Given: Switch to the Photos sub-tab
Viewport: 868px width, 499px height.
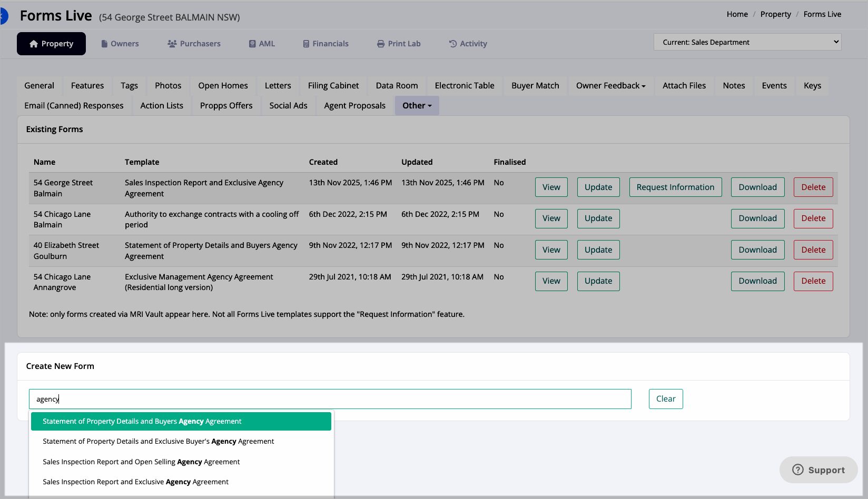Looking at the screenshot, I should click(168, 86).
